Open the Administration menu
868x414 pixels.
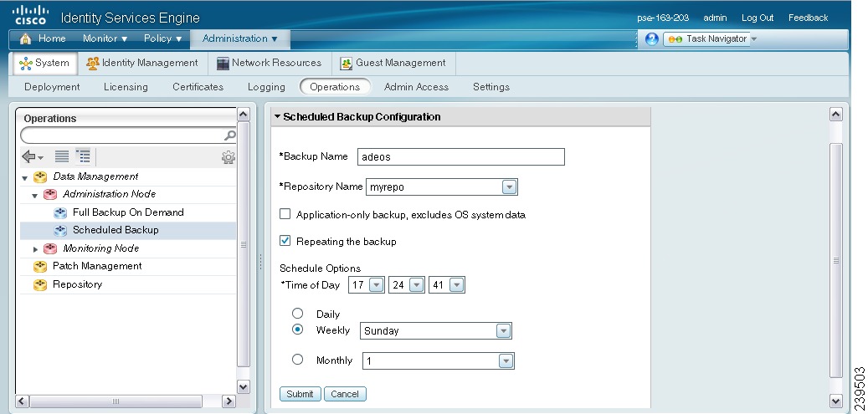tap(239, 38)
